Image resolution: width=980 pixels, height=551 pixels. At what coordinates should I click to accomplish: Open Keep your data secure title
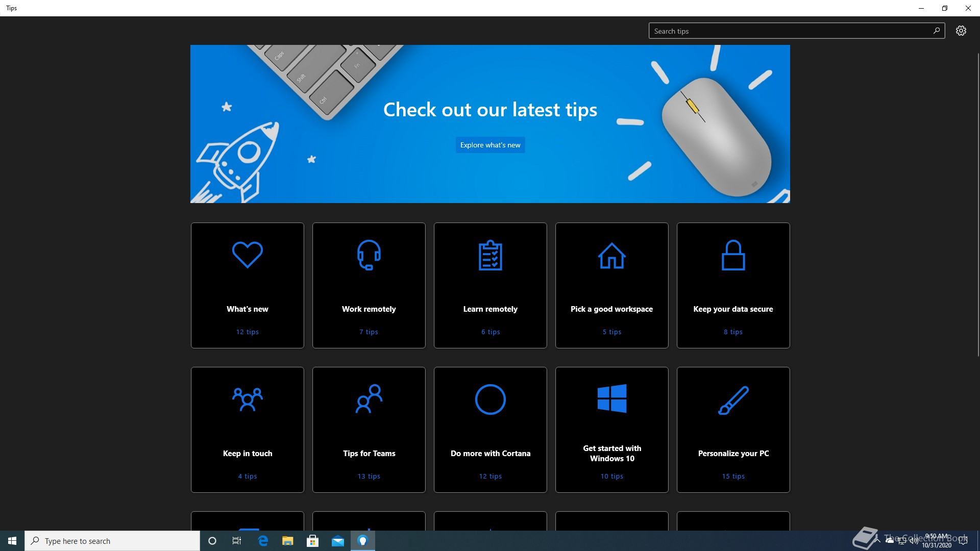(x=733, y=309)
